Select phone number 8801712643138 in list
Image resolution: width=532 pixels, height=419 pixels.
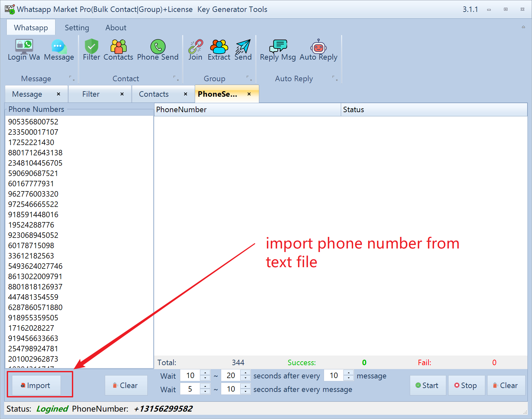[x=35, y=153]
